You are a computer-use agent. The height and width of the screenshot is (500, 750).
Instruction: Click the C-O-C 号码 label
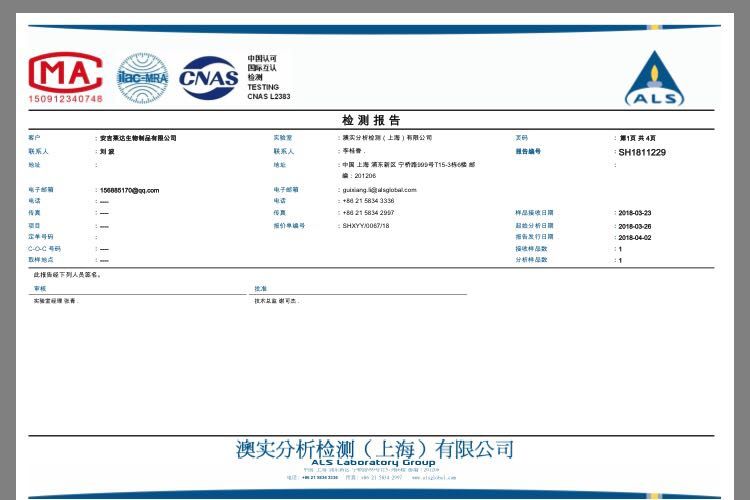click(44, 249)
